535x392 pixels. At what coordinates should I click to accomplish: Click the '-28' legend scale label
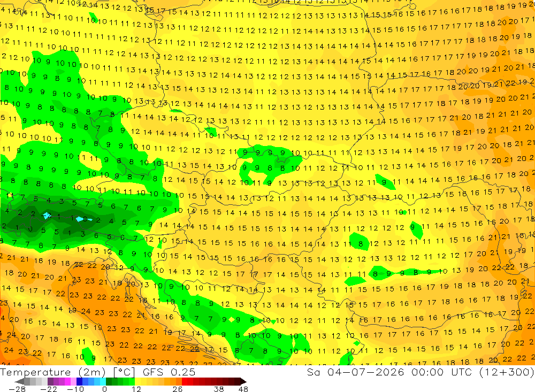pyautogui.click(x=17, y=389)
